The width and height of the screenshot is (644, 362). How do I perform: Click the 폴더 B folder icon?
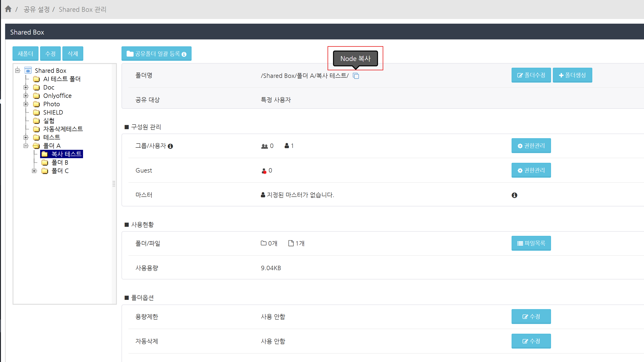(45, 163)
